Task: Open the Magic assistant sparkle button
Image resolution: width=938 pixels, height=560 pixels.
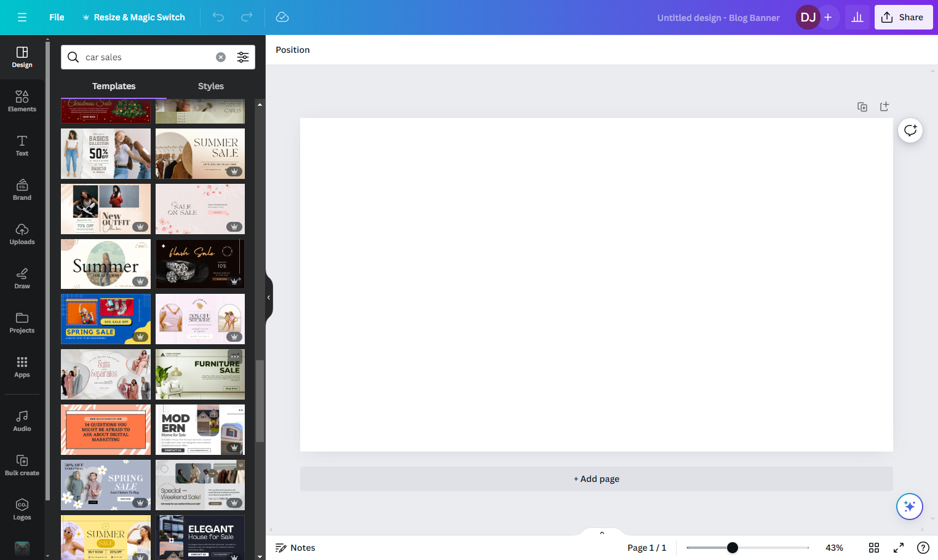Action: coord(910,507)
